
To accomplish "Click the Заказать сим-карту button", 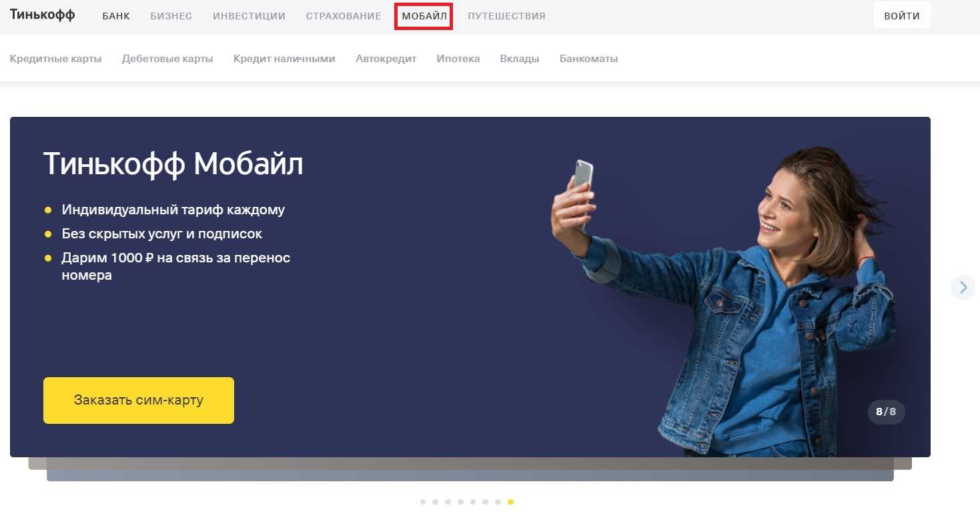I will tap(139, 401).
